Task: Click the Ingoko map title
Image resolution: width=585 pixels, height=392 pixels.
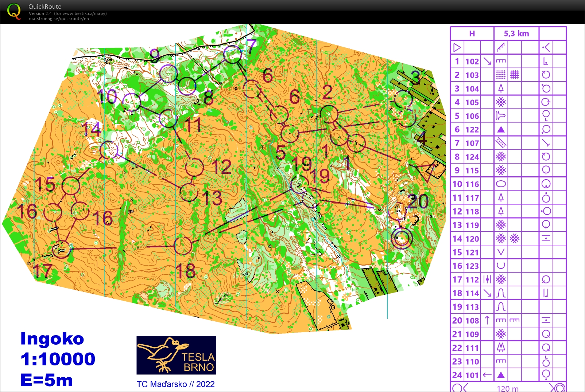Action: pos(52,338)
